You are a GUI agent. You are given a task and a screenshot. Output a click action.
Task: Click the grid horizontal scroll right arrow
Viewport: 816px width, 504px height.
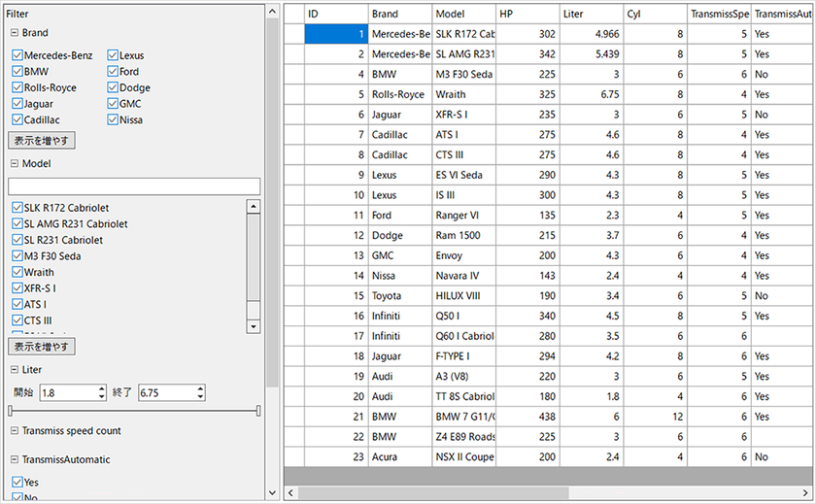click(805, 492)
